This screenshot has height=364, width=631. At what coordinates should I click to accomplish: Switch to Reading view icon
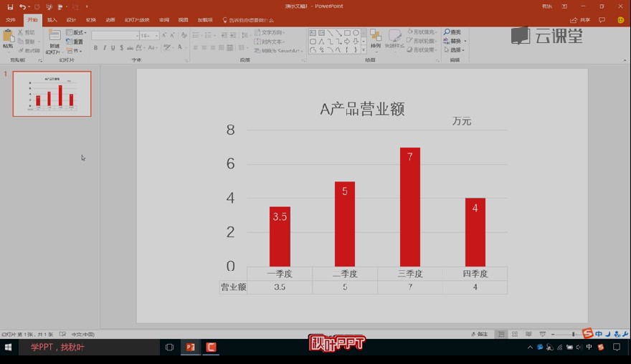point(528,334)
